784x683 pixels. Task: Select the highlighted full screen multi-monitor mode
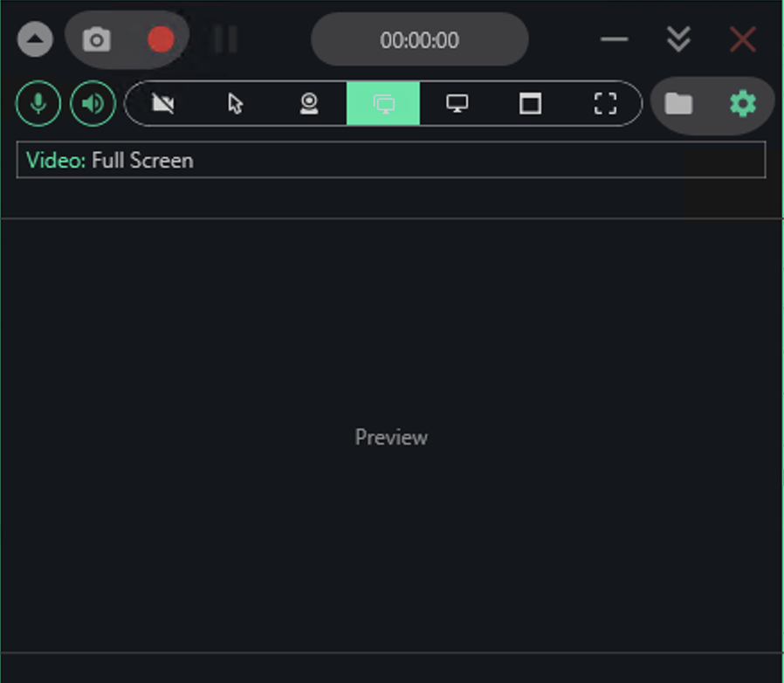coord(383,104)
